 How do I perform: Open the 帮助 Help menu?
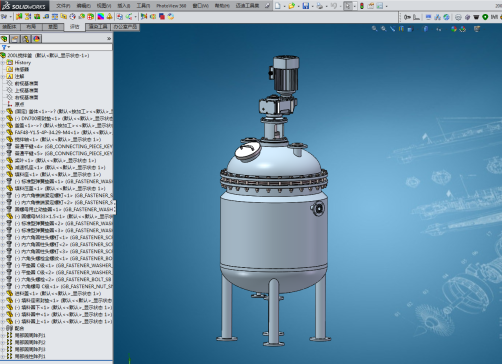tap(222, 6)
